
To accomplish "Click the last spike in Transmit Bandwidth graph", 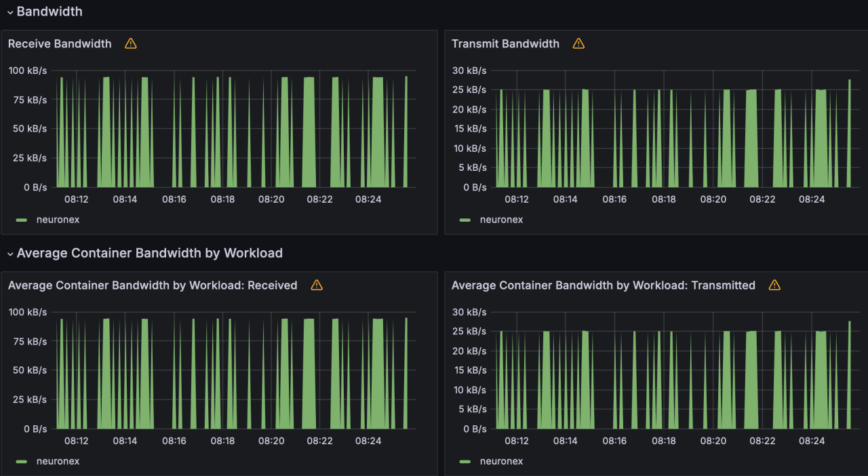I will click(849, 136).
